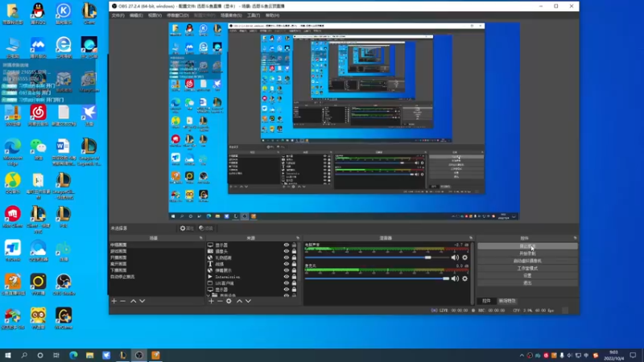Click the Start Recording button in Controls
This screenshot has height=362, width=644.
527,253
